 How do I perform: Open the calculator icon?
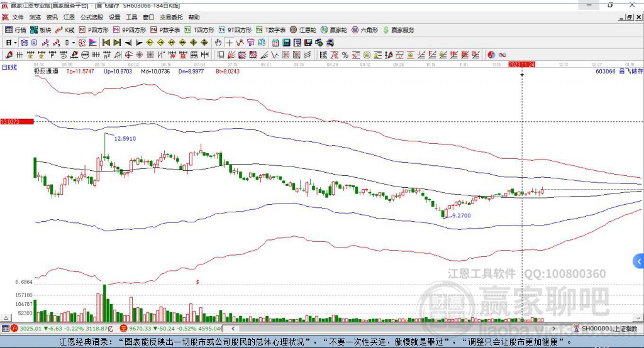(286, 43)
